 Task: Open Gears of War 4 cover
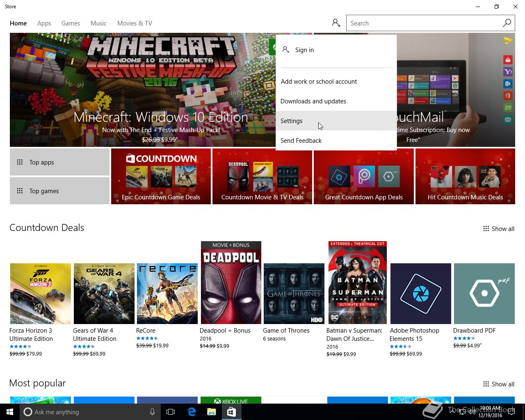coord(104,294)
